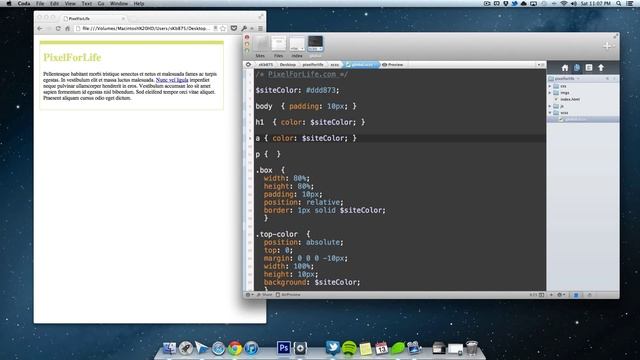640x360 pixels.
Task: Open the Window menu
Action: point(119,4)
